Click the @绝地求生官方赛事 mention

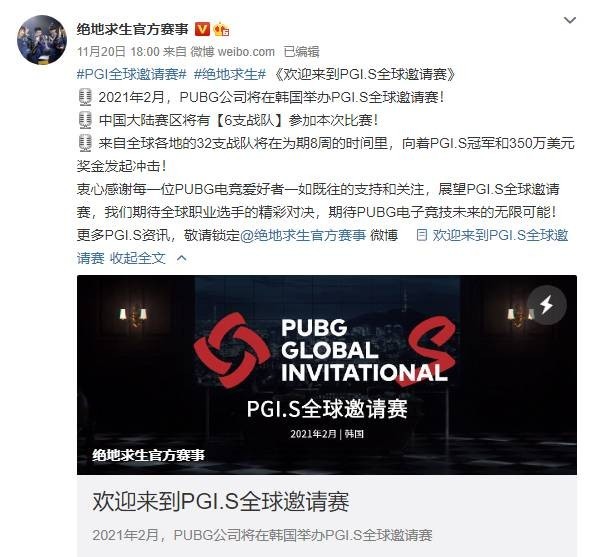303,235
